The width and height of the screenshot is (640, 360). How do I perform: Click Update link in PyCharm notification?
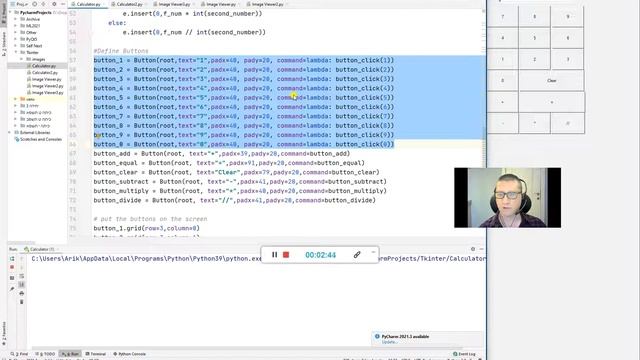coord(388,342)
